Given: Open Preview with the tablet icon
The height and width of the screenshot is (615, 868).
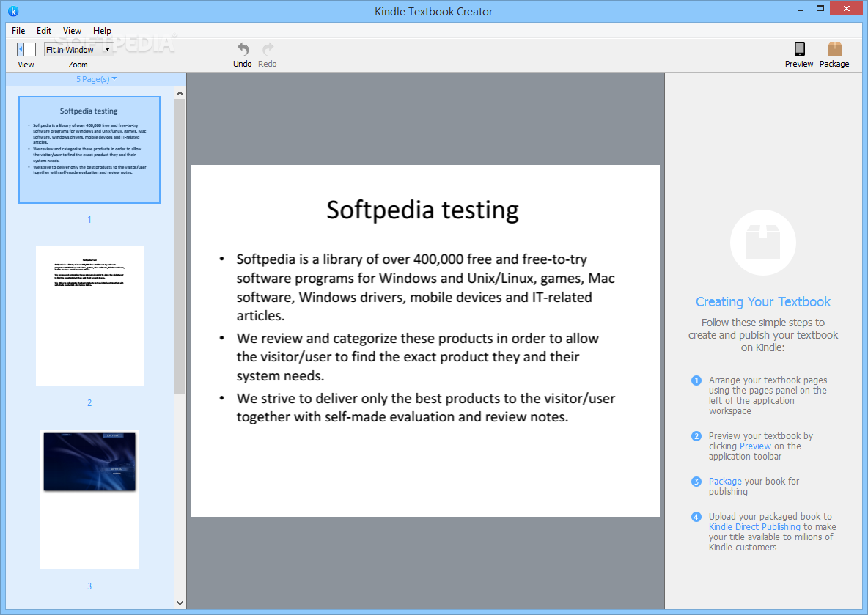Looking at the screenshot, I should point(799,48).
